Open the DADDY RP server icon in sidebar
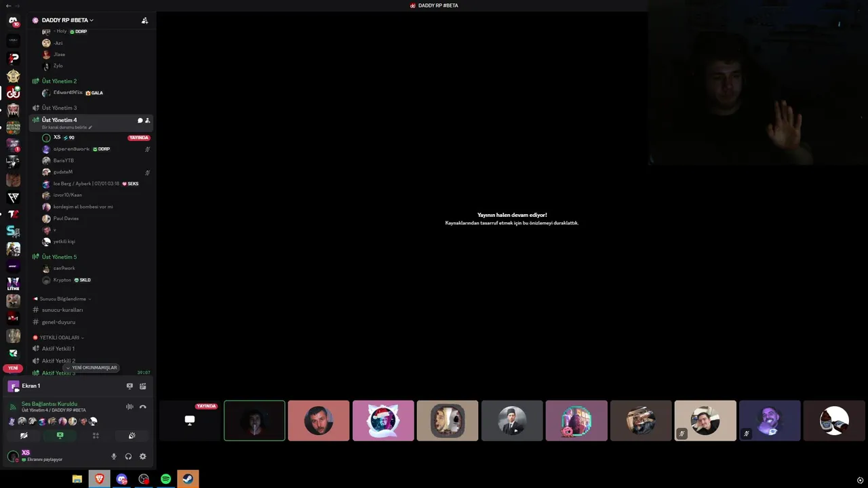The width and height of the screenshot is (868, 488). tap(13, 92)
